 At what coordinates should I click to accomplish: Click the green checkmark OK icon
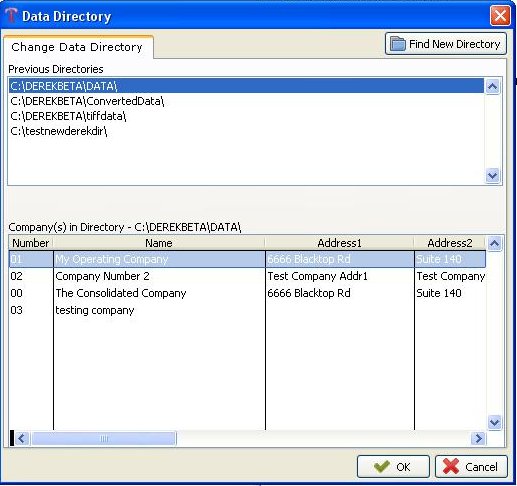click(382, 467)
